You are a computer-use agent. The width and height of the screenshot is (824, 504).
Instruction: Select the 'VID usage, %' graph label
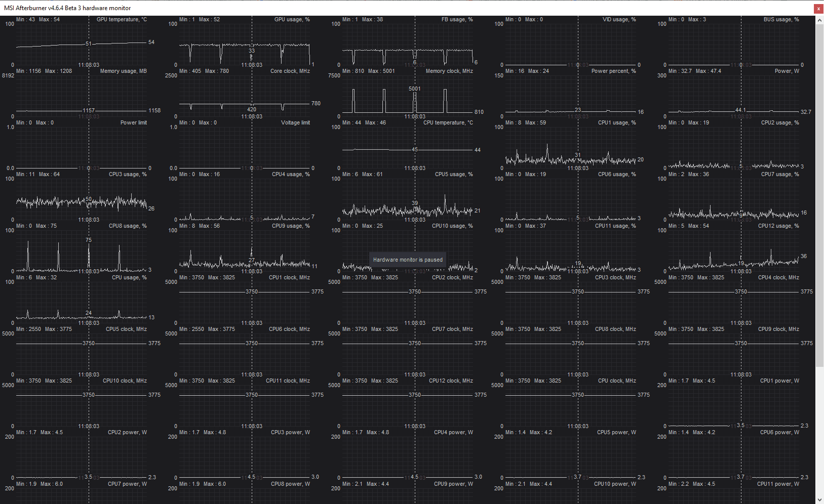pos(619,19)
